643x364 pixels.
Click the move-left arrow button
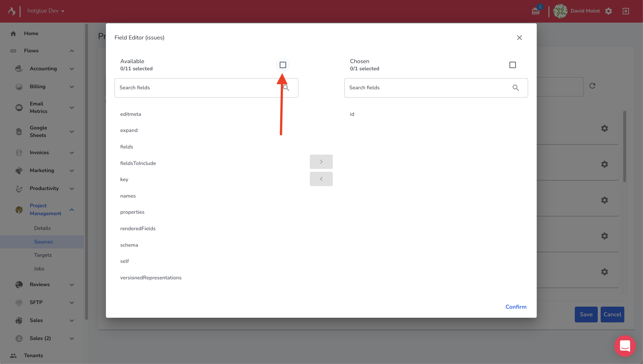click(x=321, y=179)
